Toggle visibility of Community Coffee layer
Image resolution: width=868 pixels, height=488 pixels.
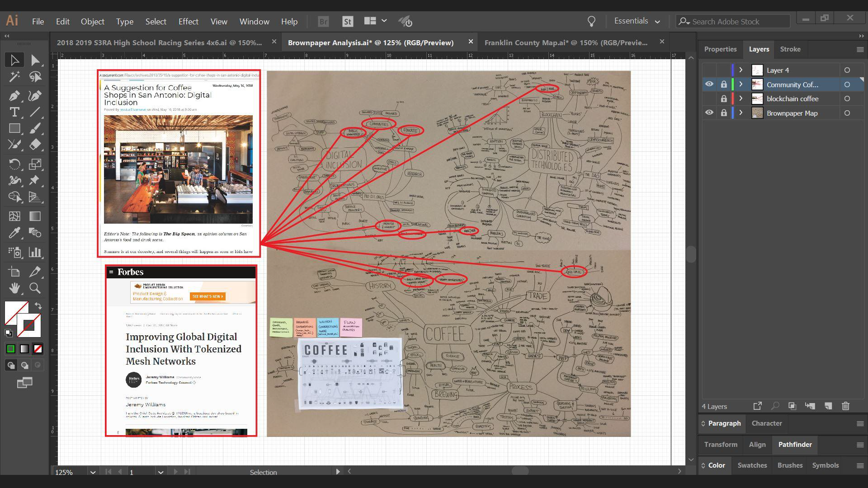pyautogui.click(x=709, y=84)
